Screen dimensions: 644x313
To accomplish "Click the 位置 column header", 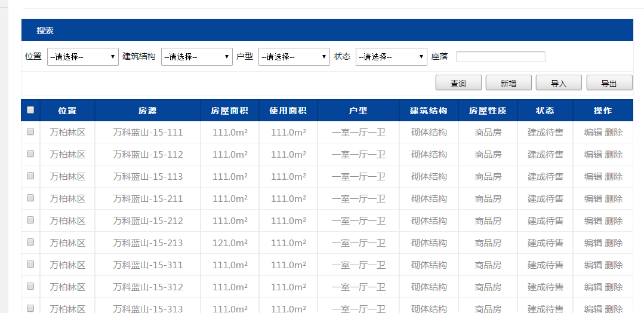I will 67,111.
